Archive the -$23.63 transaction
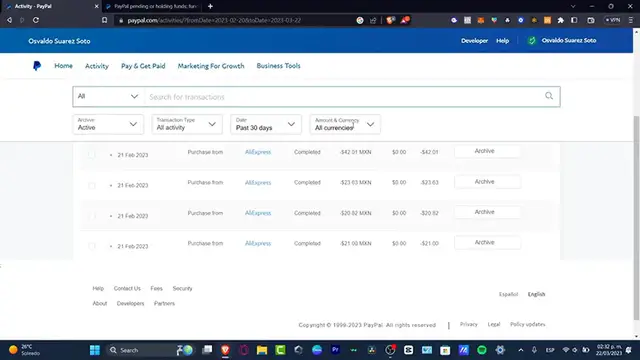Screen dimensions: 640x360 coord(487,182)
